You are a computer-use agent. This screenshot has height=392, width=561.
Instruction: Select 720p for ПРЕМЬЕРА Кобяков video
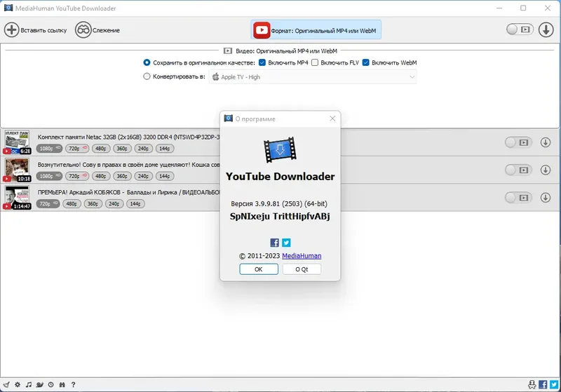click(x=48, y=203)
